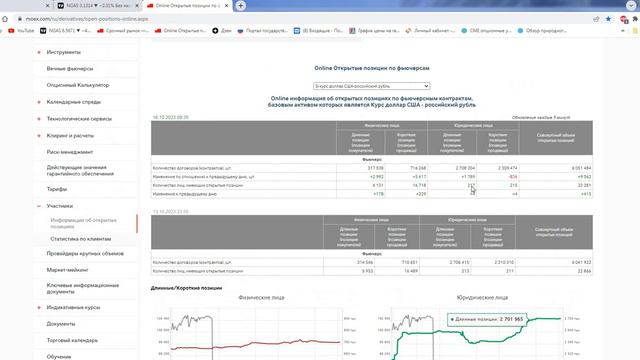Open Риск-менеджмент in the sidebar
The width and height of the screenshot is (640, 360).
click(70, 152)
